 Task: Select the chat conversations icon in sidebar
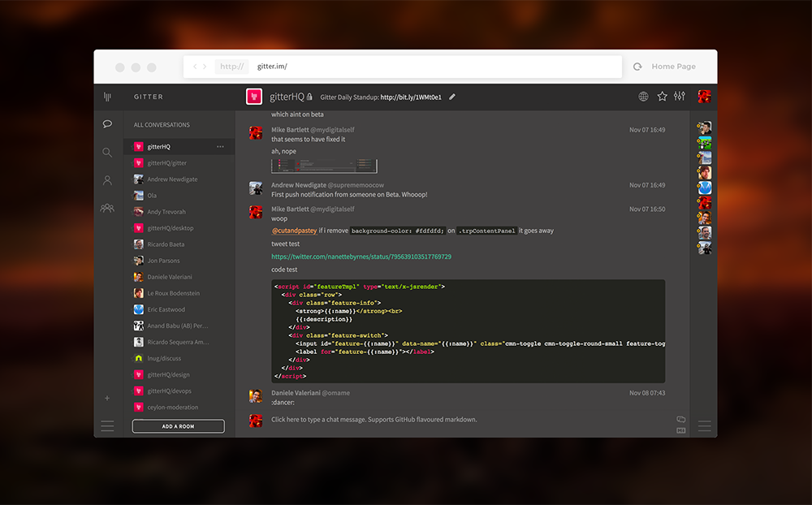tap(106, 123)
